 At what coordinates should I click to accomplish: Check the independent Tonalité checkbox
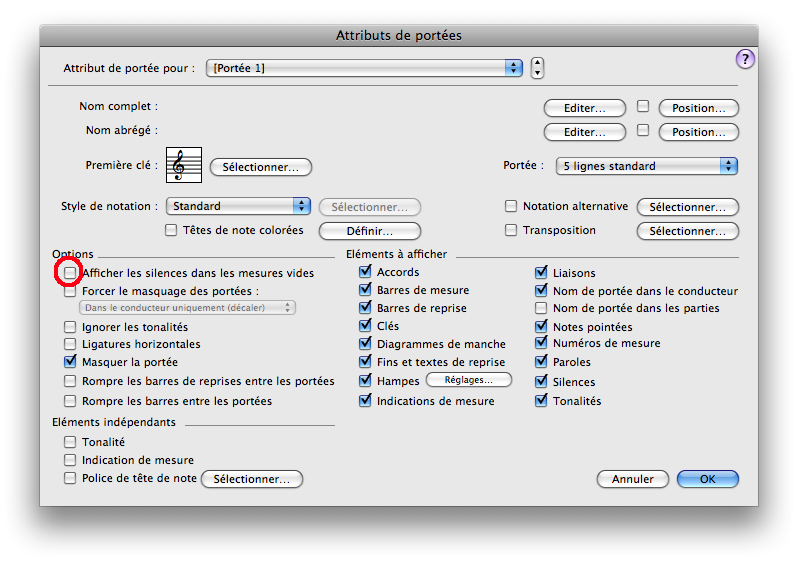pos(70,442)
